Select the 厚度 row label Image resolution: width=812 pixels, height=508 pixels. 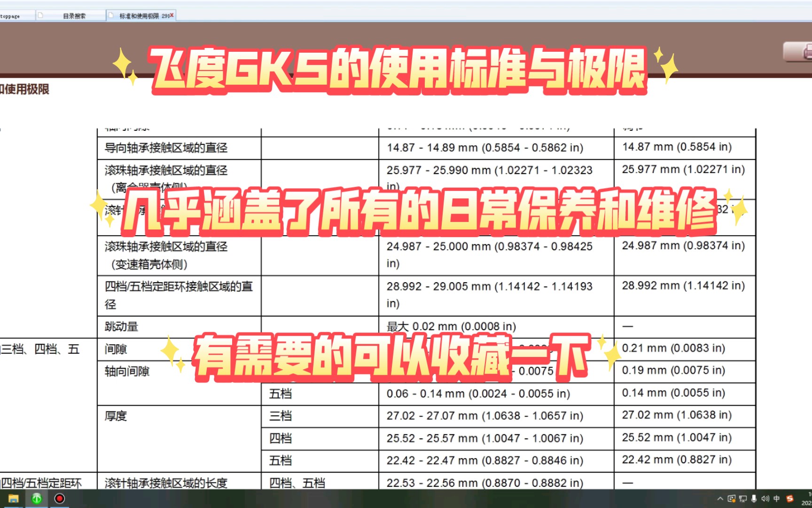tap(116, 416)
